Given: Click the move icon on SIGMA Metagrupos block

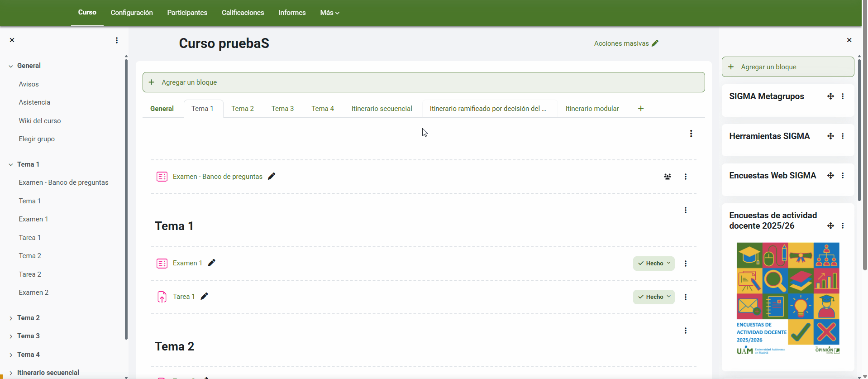Looking at the screenshot, I should click(830, 96).
